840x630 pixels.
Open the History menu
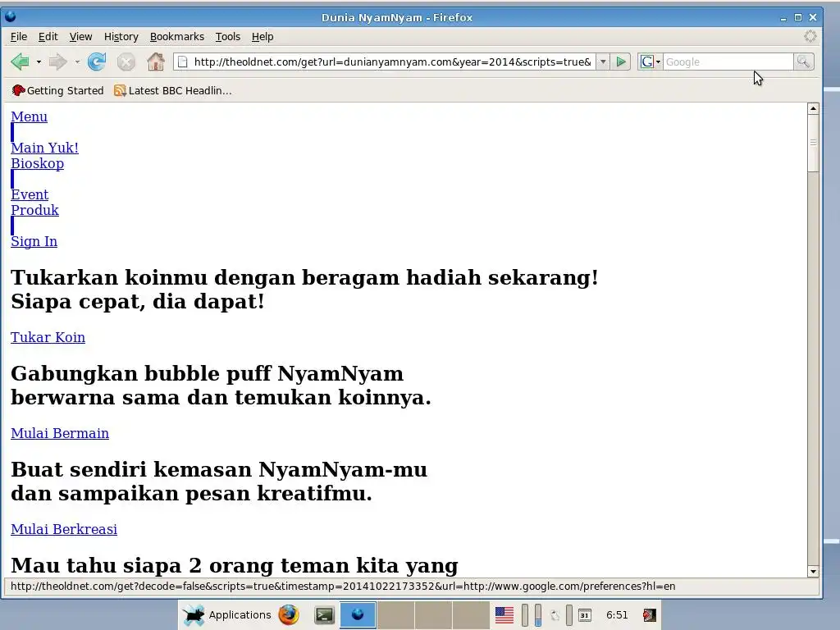click(x=121, y=36)
